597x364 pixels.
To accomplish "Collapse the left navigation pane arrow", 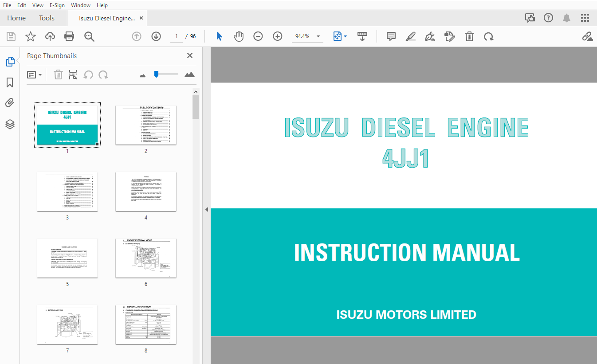I will tap(206, 210).
